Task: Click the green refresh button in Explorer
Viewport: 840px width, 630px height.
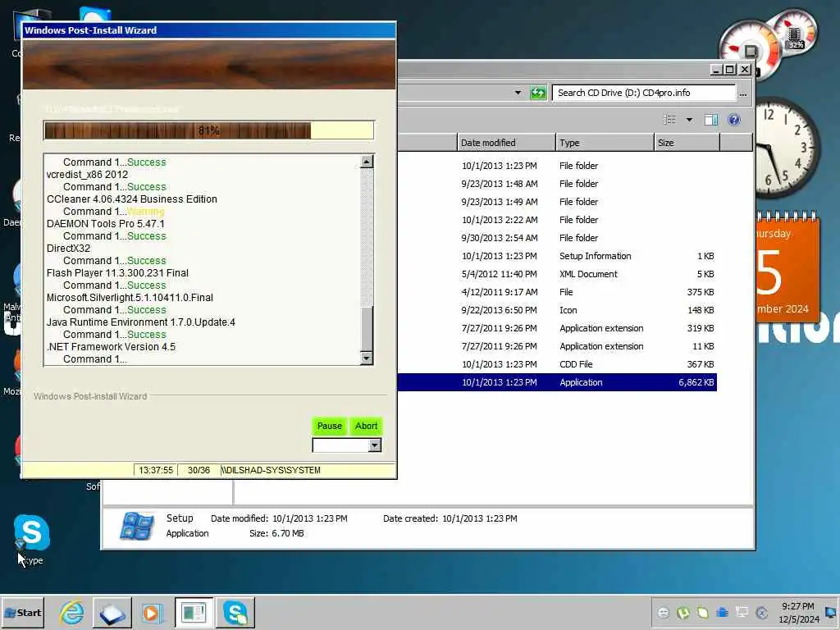Action: click(x=538, y=93)
